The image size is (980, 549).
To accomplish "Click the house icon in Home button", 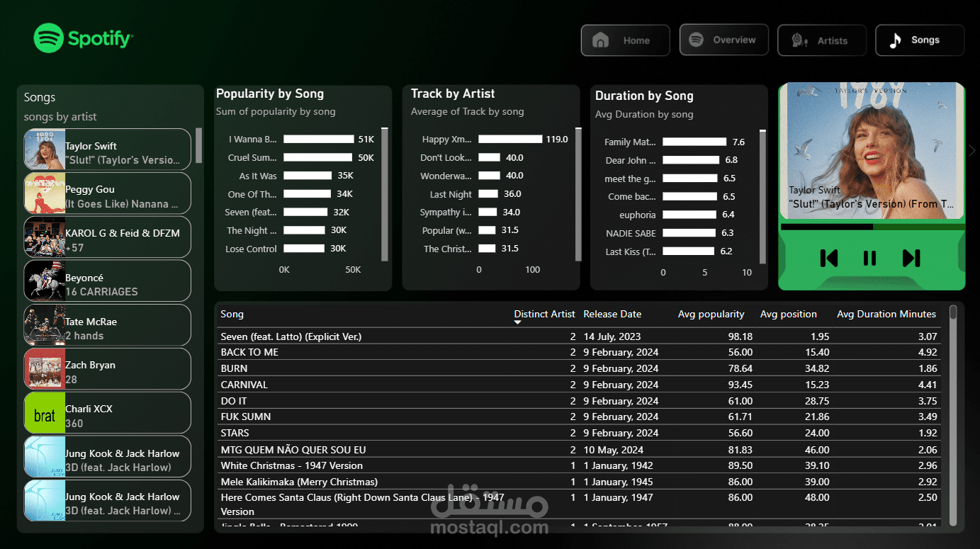I will click(x=600, y=40).
